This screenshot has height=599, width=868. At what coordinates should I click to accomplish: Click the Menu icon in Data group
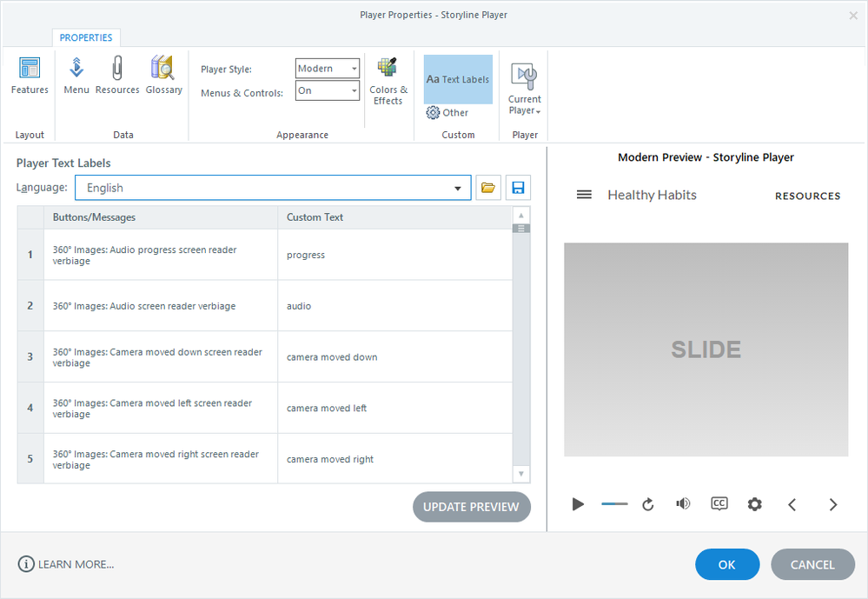click(76, 76)
